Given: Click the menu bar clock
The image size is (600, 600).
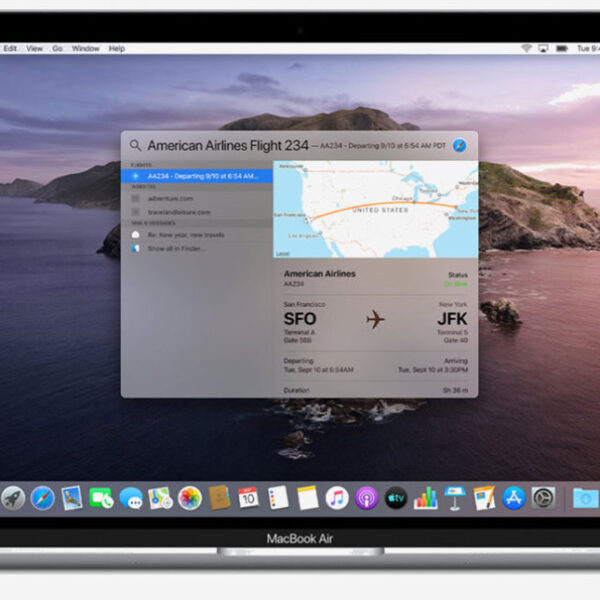Looking at the screenshot, I should pyautogui.click(x=589, y=48).
